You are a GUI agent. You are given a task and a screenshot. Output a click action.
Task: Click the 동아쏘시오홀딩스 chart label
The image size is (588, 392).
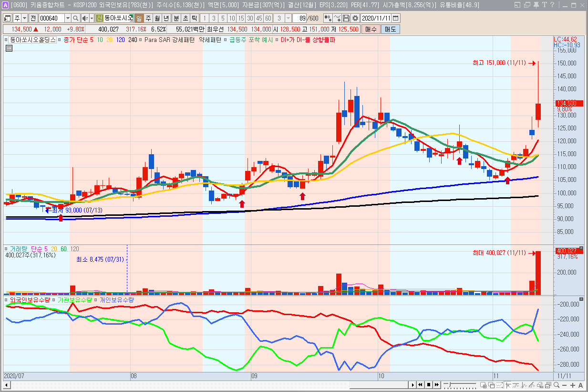point(33,40)
